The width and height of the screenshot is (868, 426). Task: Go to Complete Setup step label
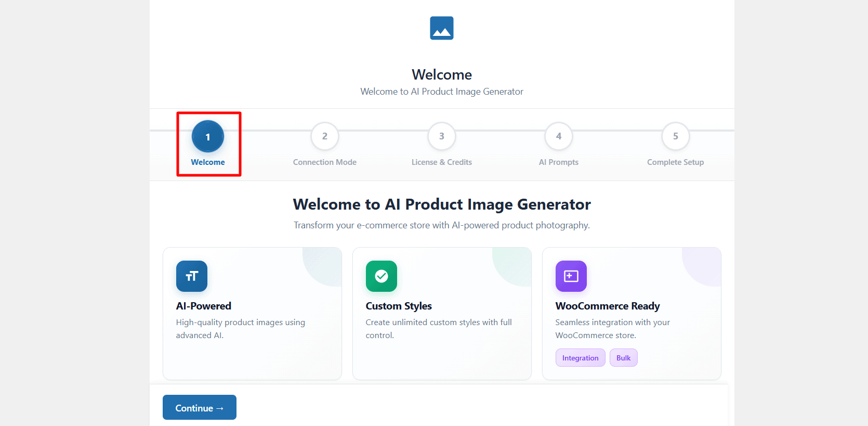[676, 162]
